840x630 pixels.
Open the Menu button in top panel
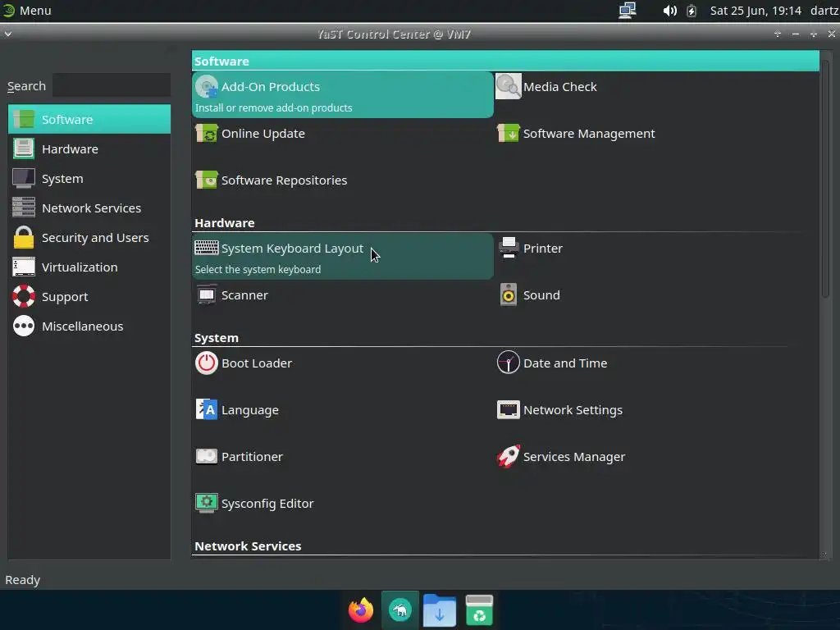tap(27, 11)
